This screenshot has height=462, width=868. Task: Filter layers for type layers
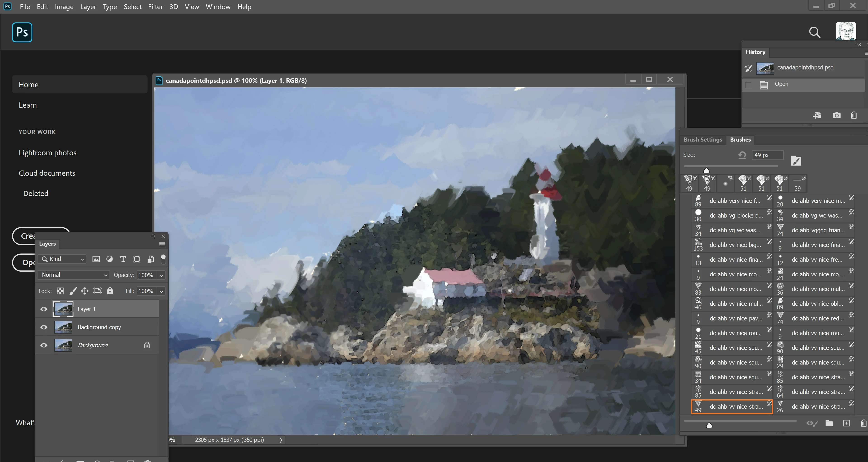pos(123,259)
